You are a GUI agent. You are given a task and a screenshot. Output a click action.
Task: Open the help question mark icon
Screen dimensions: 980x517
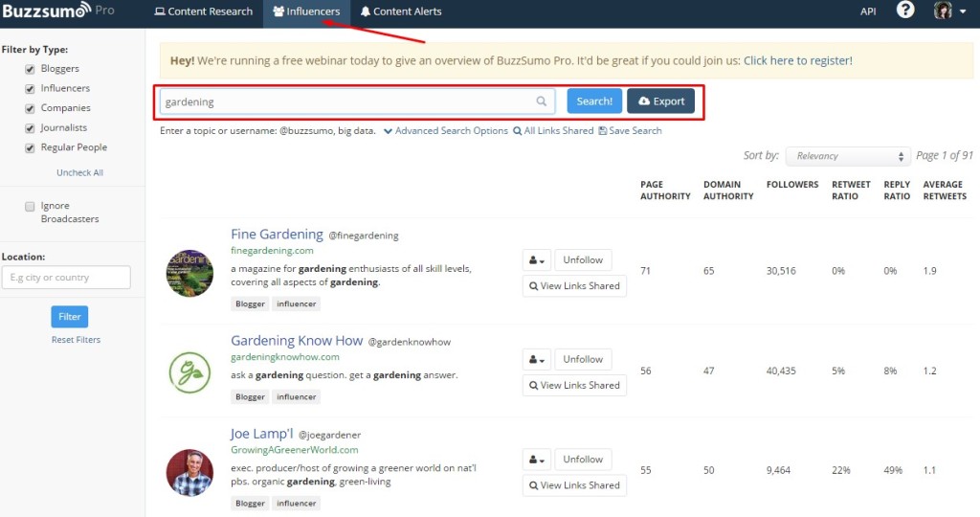905,10
